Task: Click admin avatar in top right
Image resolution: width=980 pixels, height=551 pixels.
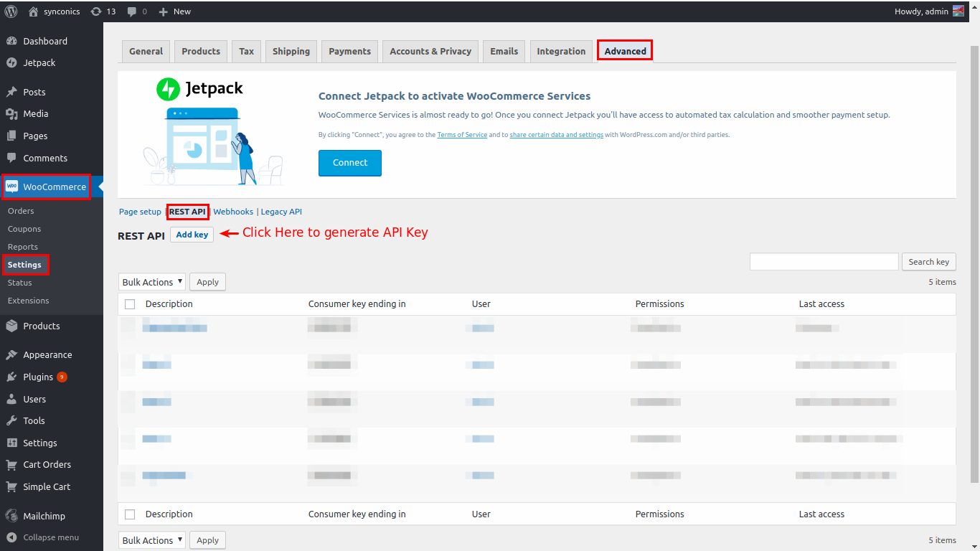Action: [958, 11]
